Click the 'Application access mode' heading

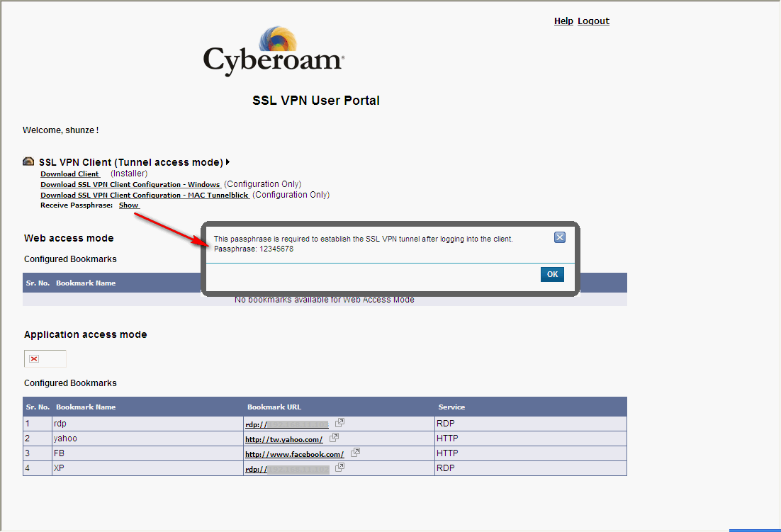(85, 334)
